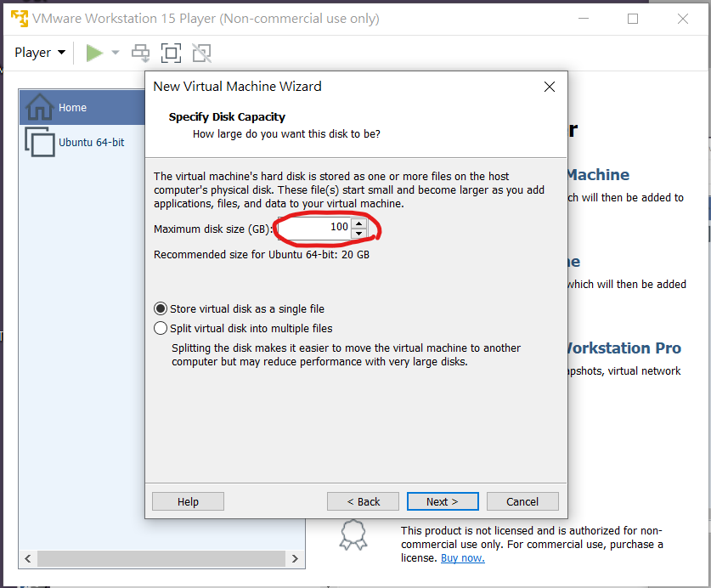Open the Buy now link
711x588 pixels.
point(462,558)
